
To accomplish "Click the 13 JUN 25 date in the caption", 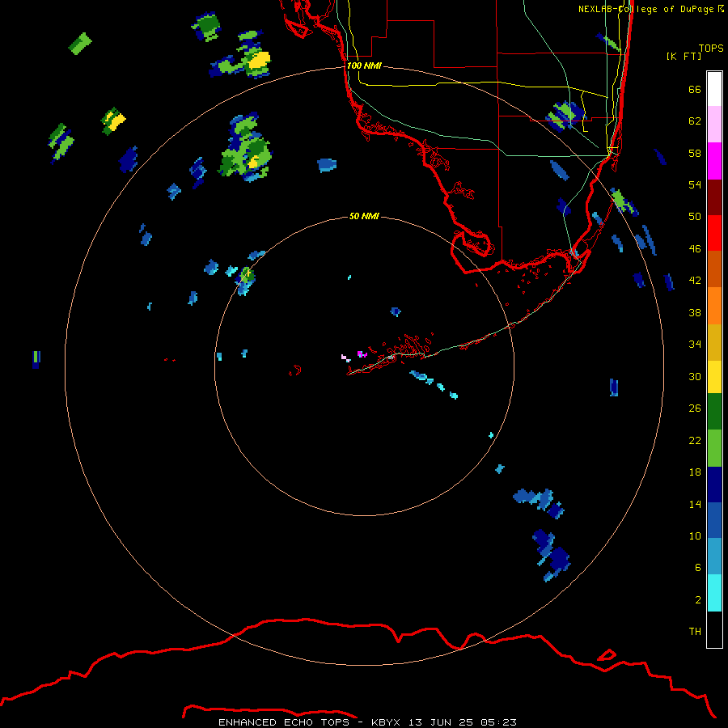I will point(441,722).
